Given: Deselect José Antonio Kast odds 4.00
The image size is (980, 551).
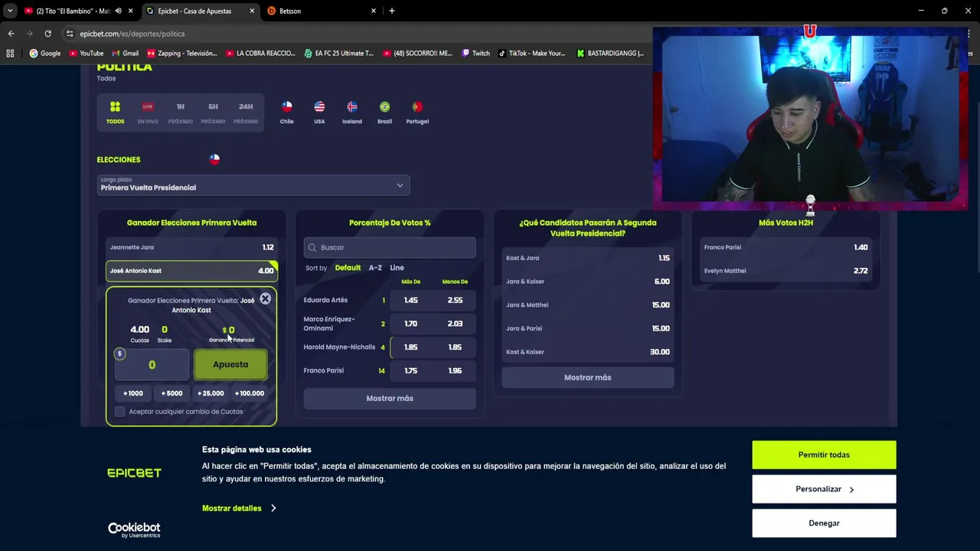Looking at the screenshot, I should tap(191, 270).
